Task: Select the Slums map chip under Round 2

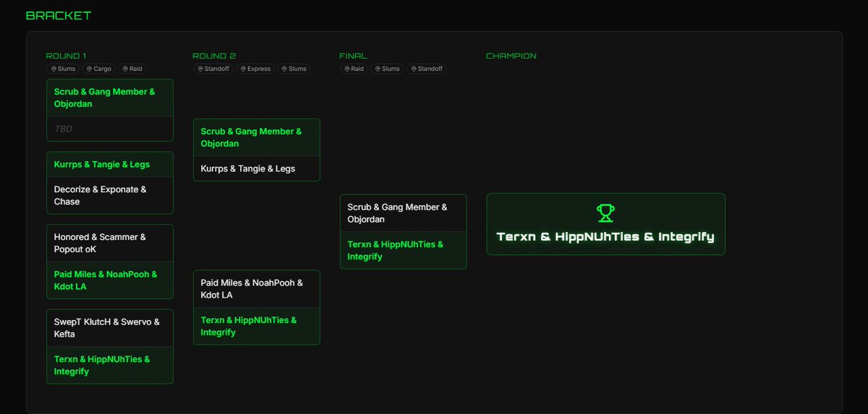Action: coord(294,69)
